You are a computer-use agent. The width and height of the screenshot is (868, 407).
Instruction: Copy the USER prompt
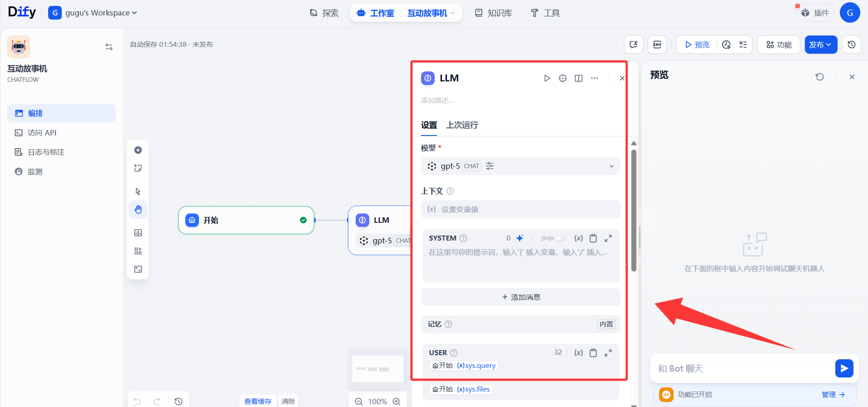tap(593, 353)
